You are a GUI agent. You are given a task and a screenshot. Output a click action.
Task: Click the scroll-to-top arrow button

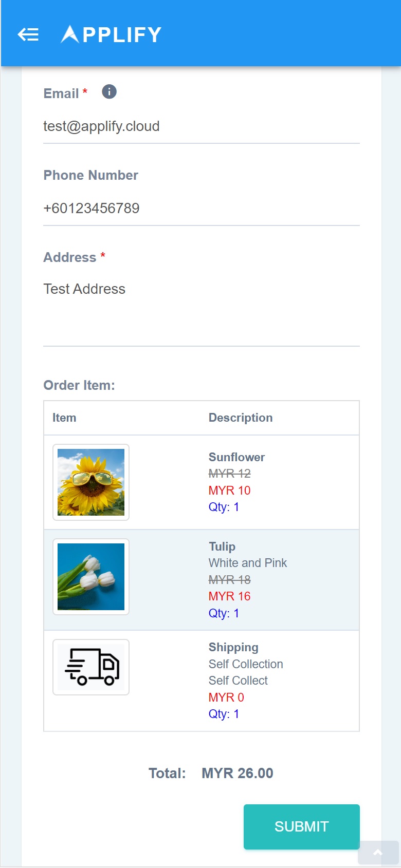(378, 853)
